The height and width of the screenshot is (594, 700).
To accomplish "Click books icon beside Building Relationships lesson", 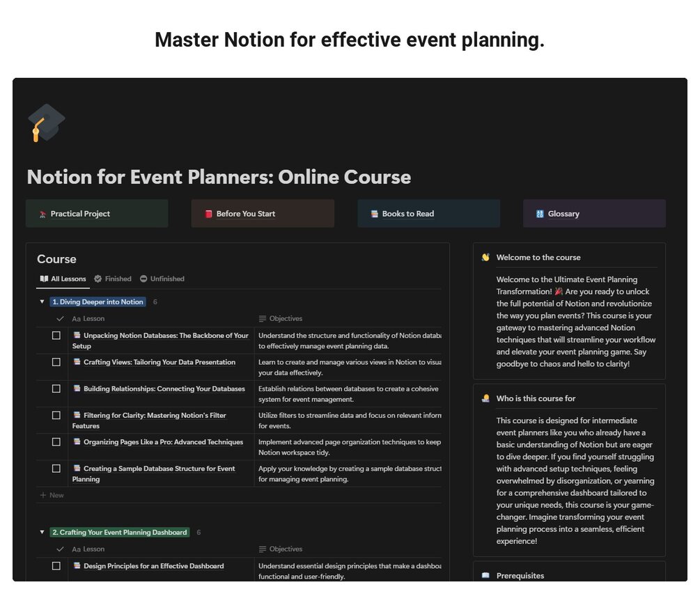I will (x=77, y=389).
